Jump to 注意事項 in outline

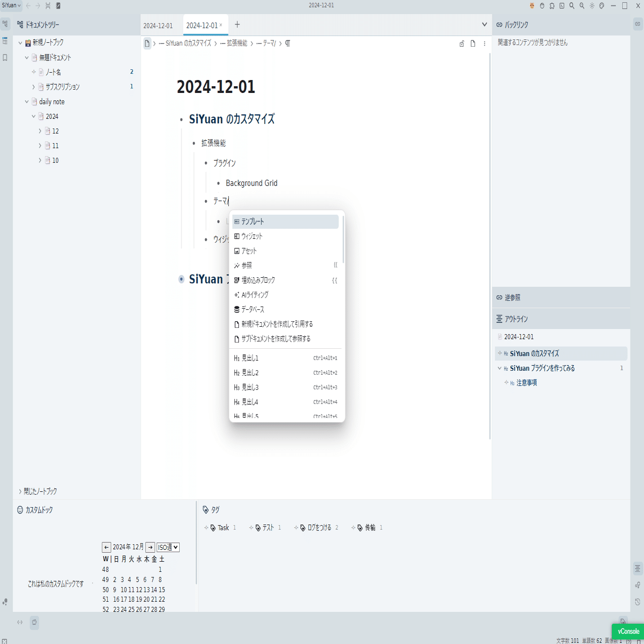[527, 383]
